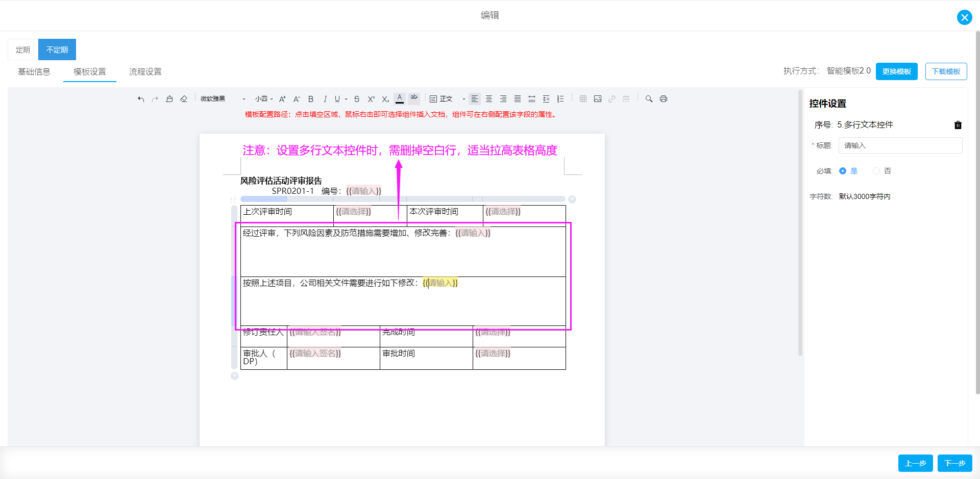Activate the format painter brush
980x479 pixels.
[x=169, y=99]
